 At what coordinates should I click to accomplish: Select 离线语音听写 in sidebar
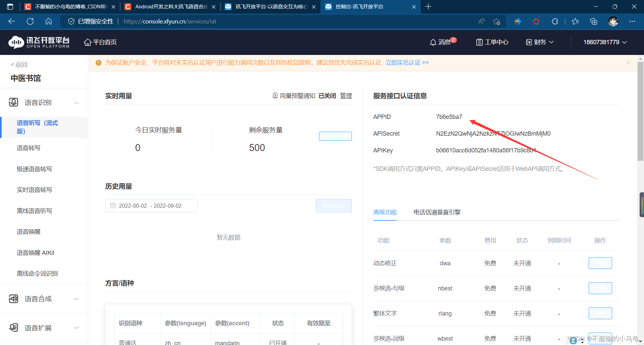[x=34, y=211]
